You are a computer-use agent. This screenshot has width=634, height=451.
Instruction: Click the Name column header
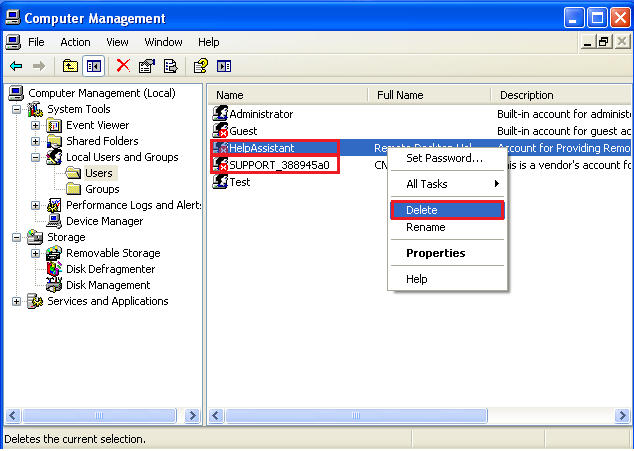[288, 95]
